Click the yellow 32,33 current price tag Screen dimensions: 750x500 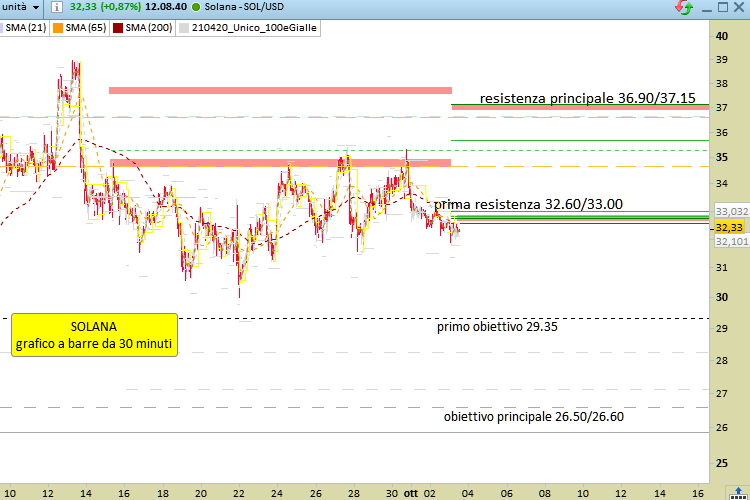pyautogui.click(x=729, y=227)
